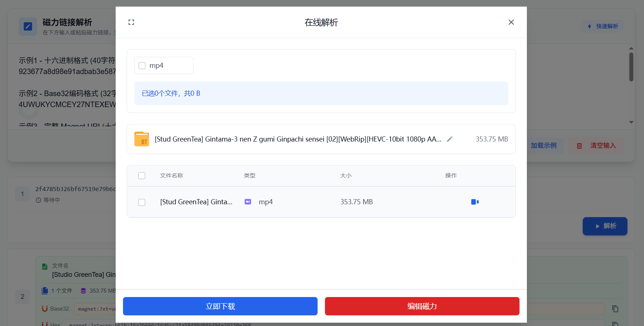Click the orange BT folder icon
The image size is (644, 326).
click(x=142, y=139)
